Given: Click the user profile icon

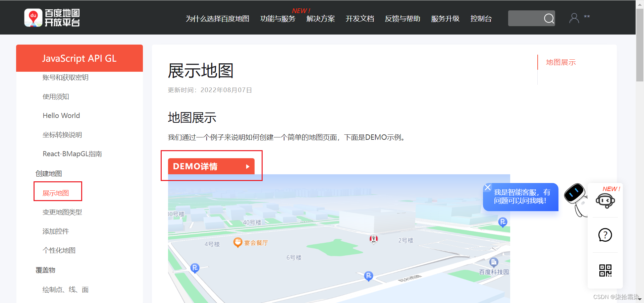Looking at the screenshot, I should click(x=574, y=18).
